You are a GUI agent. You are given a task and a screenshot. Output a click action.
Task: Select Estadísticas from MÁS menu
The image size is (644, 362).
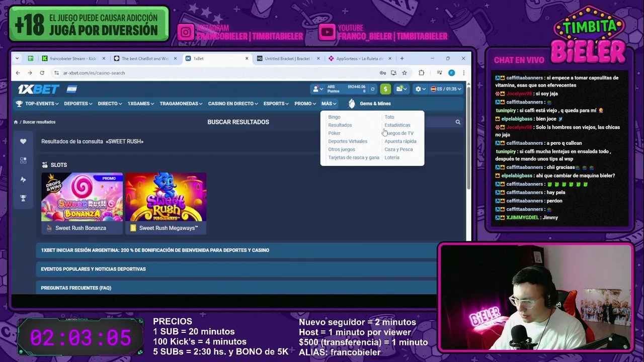click(x=397, y=125)
